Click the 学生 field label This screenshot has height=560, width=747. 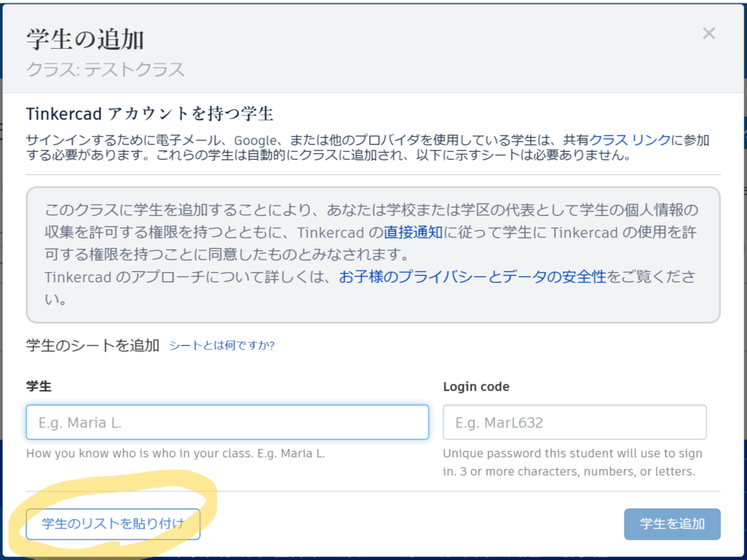(39, 386)
